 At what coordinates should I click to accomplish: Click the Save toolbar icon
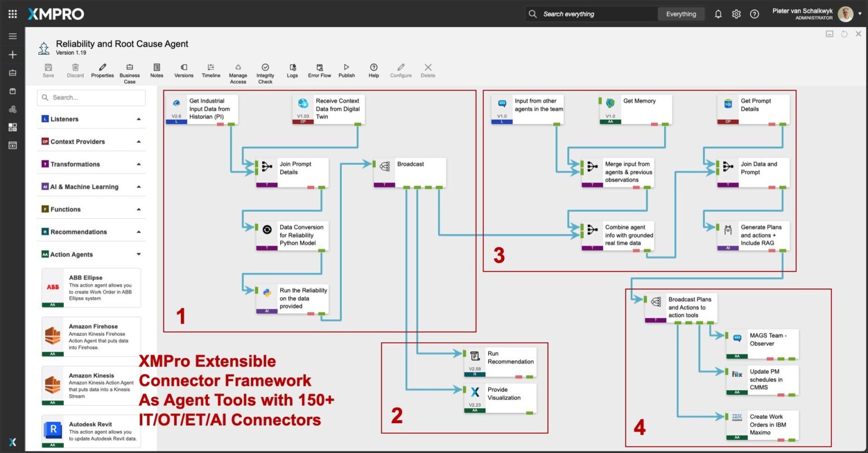click(49, 70)
